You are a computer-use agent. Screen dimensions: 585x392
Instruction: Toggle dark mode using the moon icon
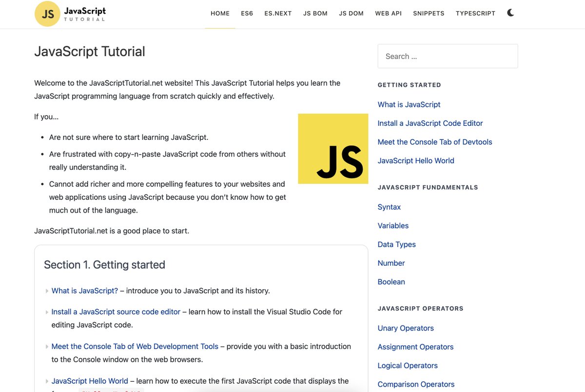pos(510,12)
